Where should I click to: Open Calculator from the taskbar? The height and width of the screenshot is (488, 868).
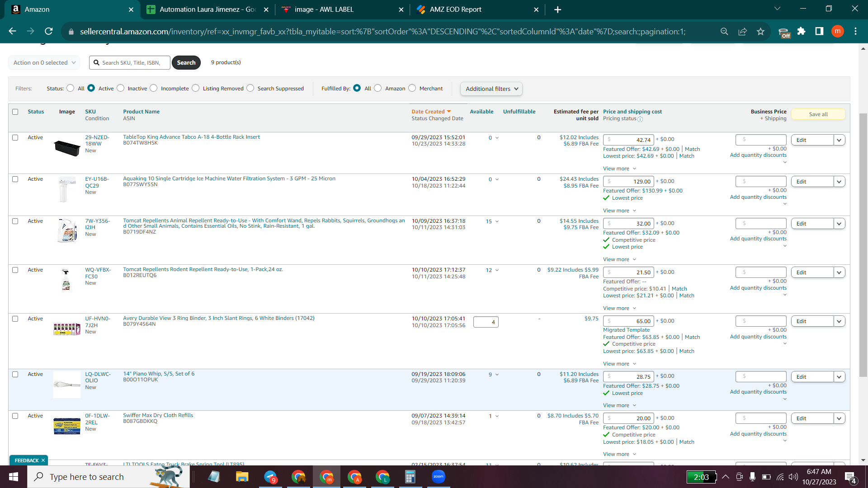(410, 477)
